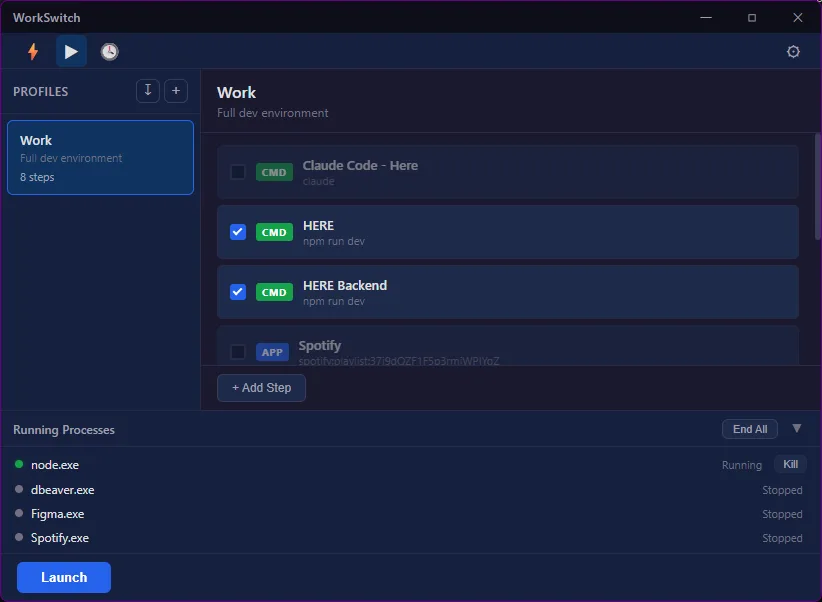Select Spotify.exe process row
This screenshot has height=602, width=822.
pos(411,538)
